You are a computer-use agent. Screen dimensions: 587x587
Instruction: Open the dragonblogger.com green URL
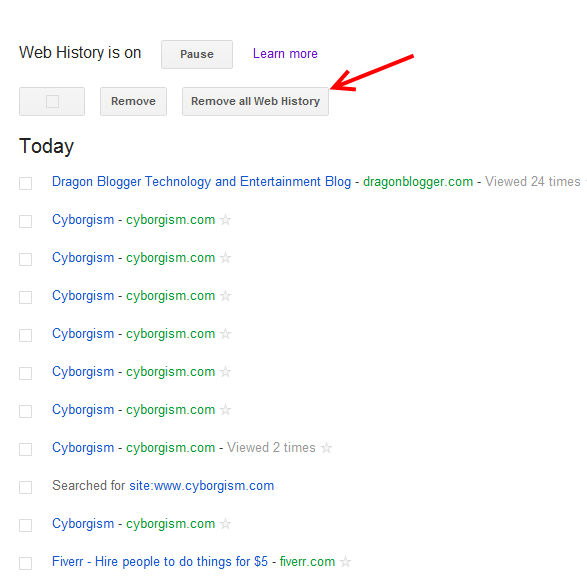(418, 182)
